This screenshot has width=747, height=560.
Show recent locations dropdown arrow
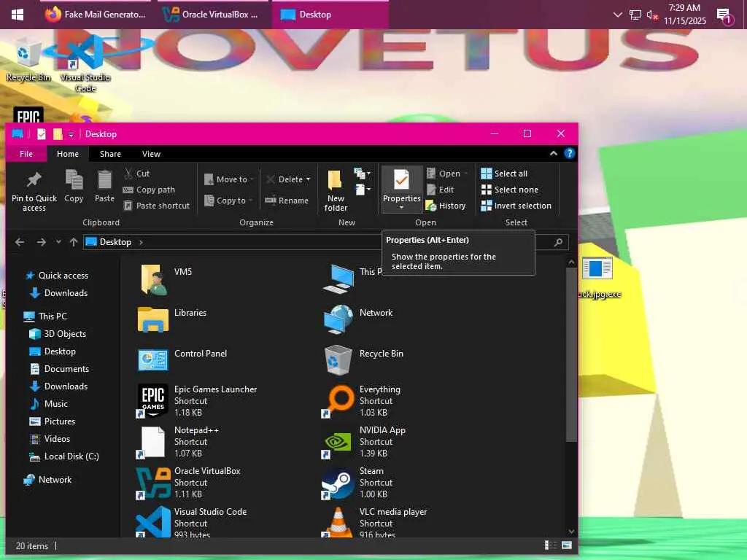[x=58, y=242]
